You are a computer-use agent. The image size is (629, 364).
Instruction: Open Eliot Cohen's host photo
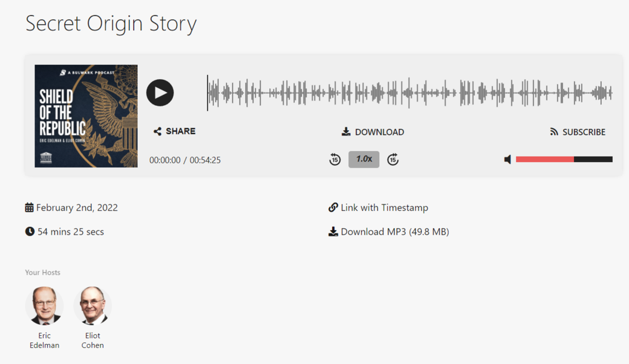(93, 306)
